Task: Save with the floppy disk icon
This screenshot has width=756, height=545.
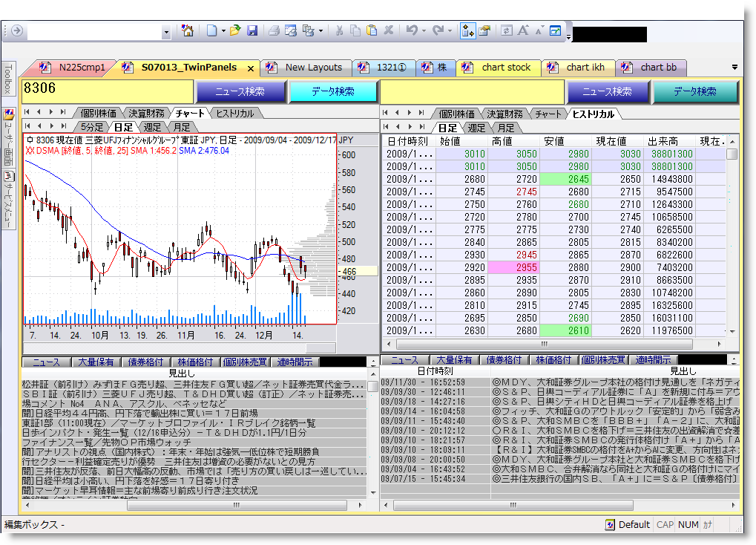Action: 252,30
